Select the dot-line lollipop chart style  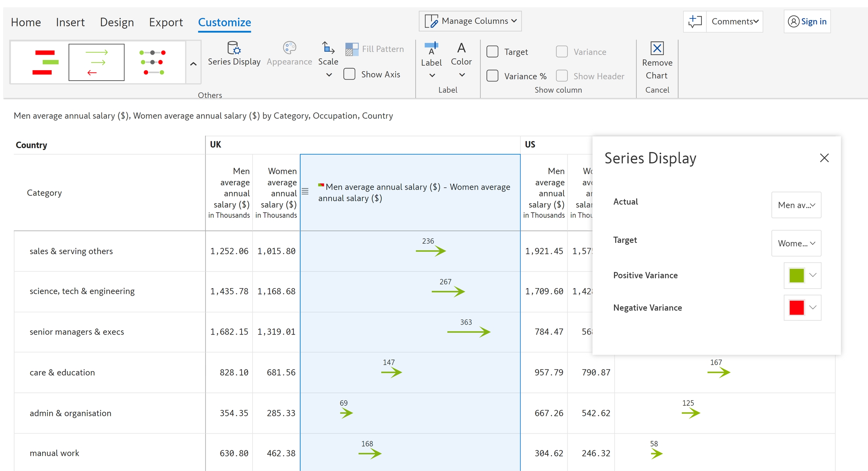pyautogui.click(x=153, y=62)
